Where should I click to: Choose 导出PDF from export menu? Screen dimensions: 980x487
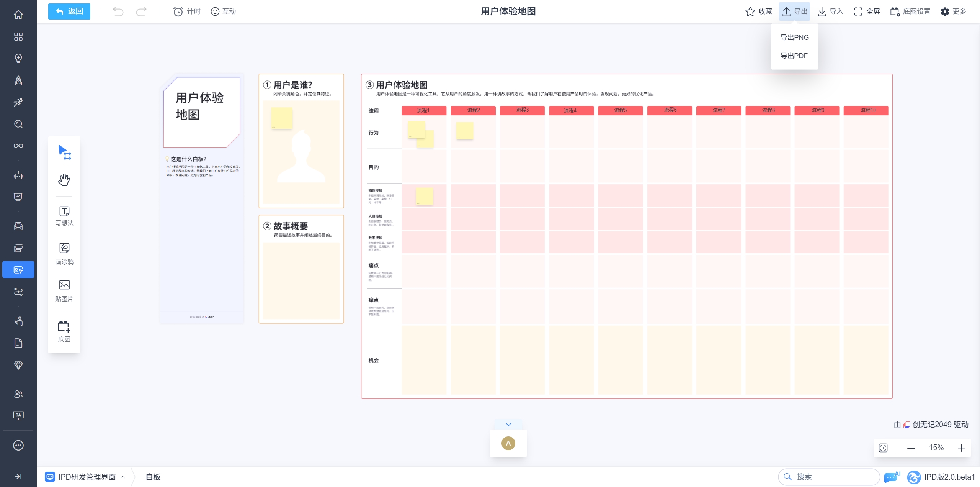(794, 56)
